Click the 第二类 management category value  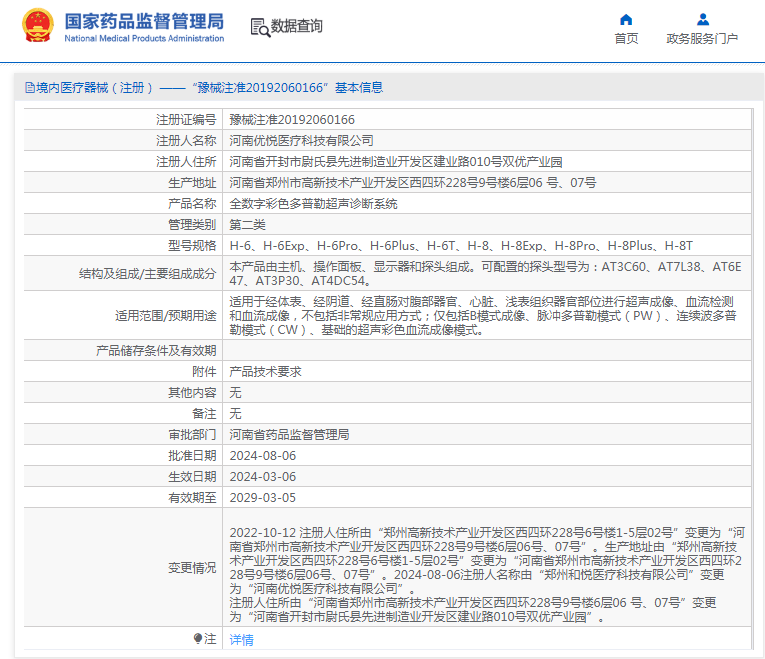click(x=247, y=224)
